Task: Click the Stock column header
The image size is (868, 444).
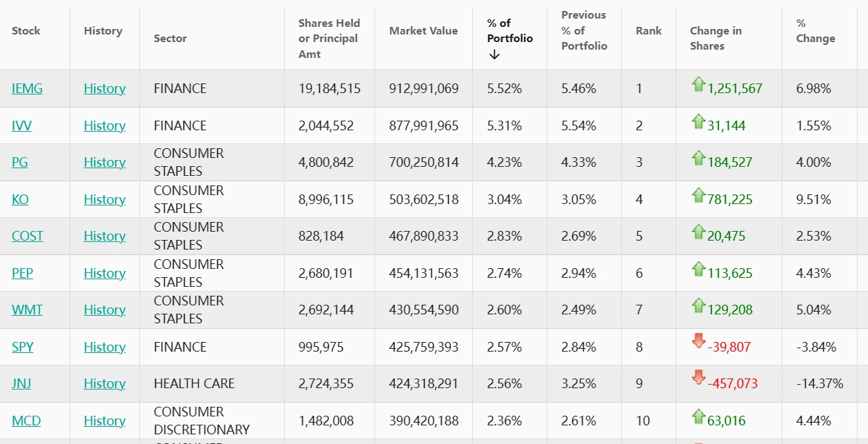Action: (x=26, y=31)
